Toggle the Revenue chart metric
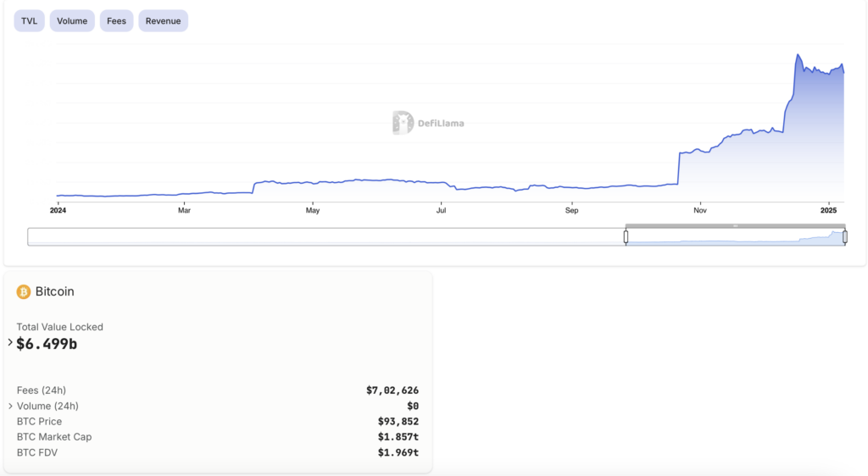Image resolution: width=868 pixels, height=476 pixels. [164, 21]
